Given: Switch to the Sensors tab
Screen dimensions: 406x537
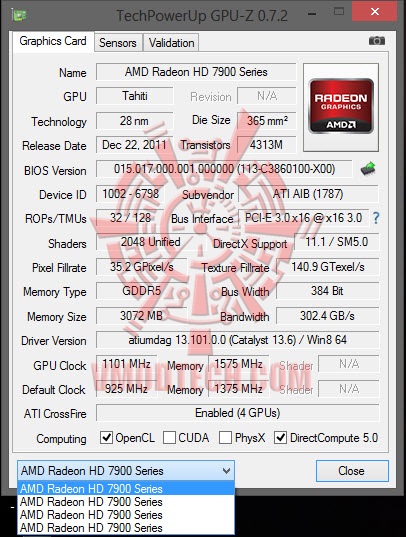Looking at the screenshot, I should click(x=118, y=43).
